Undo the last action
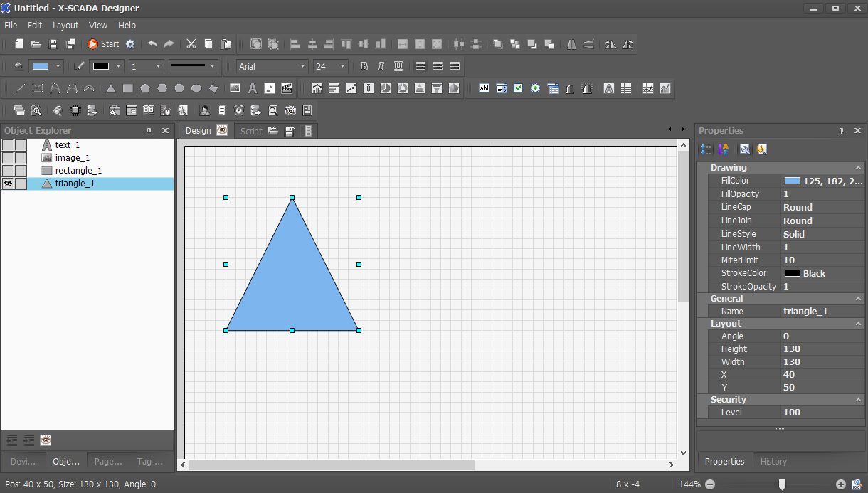Screen dimensions: 868x493 [152, 44]
